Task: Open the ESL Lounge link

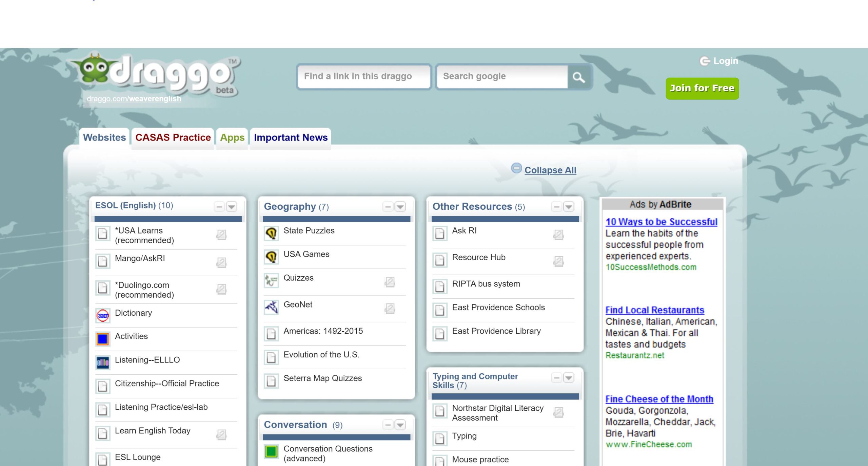Action: pyautogui.click(x=138, y=457)
